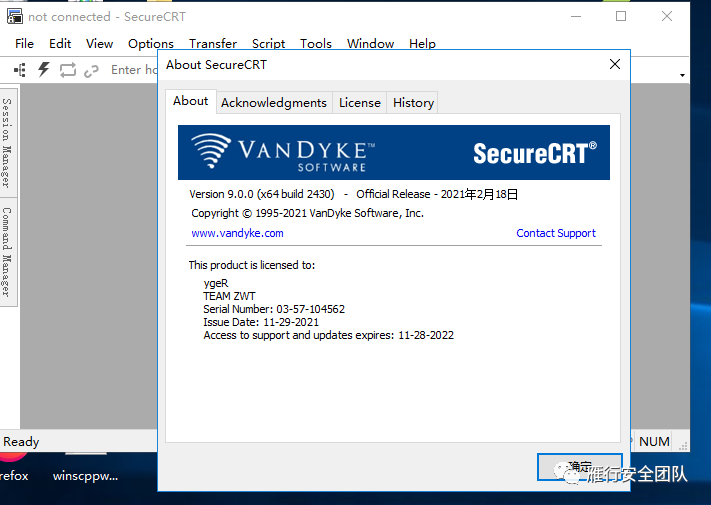Click SecureCRT app icon in title bar

15,16
